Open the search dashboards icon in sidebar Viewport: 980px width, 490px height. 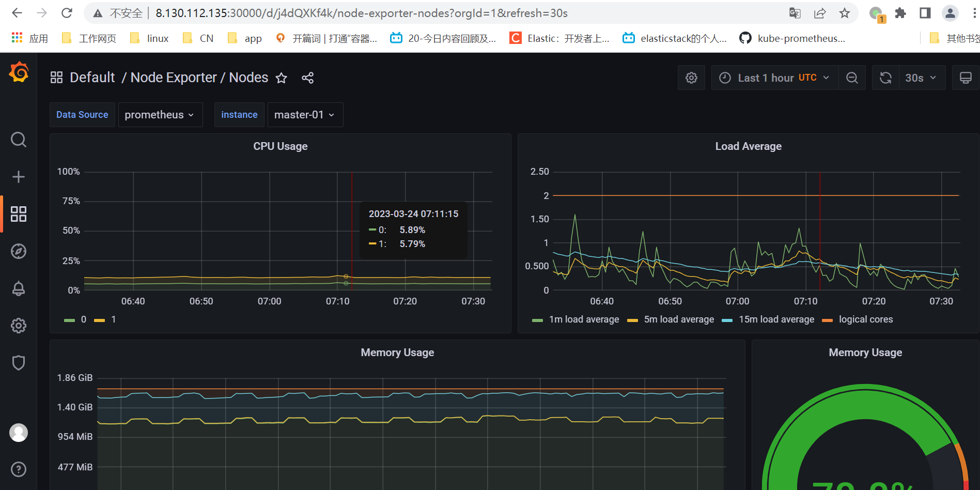[19, 140]
